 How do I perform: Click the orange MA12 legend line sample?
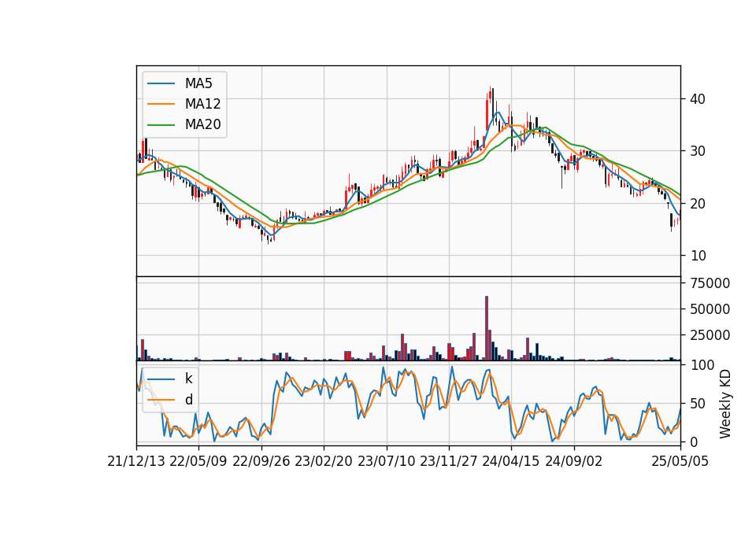tap(161, 104)
